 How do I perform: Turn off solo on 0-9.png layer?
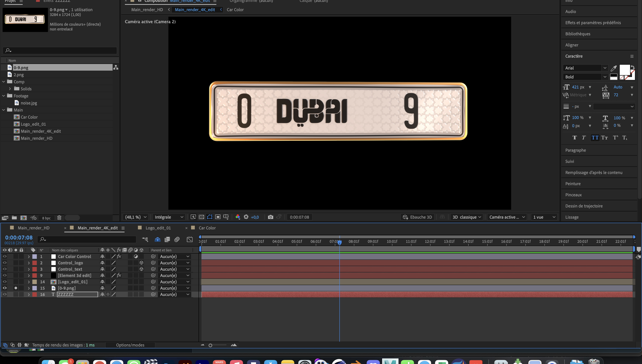pyautogui.click(x=16, y=288)
